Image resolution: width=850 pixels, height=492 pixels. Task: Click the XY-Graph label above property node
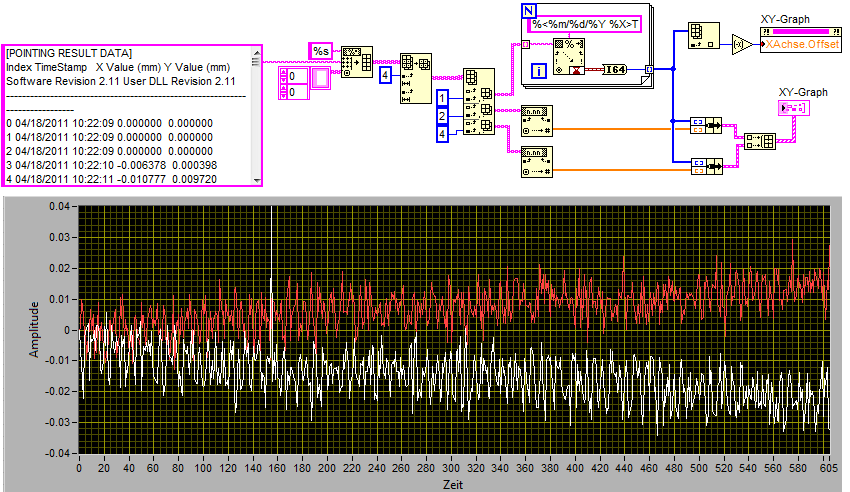pos(785,19)
